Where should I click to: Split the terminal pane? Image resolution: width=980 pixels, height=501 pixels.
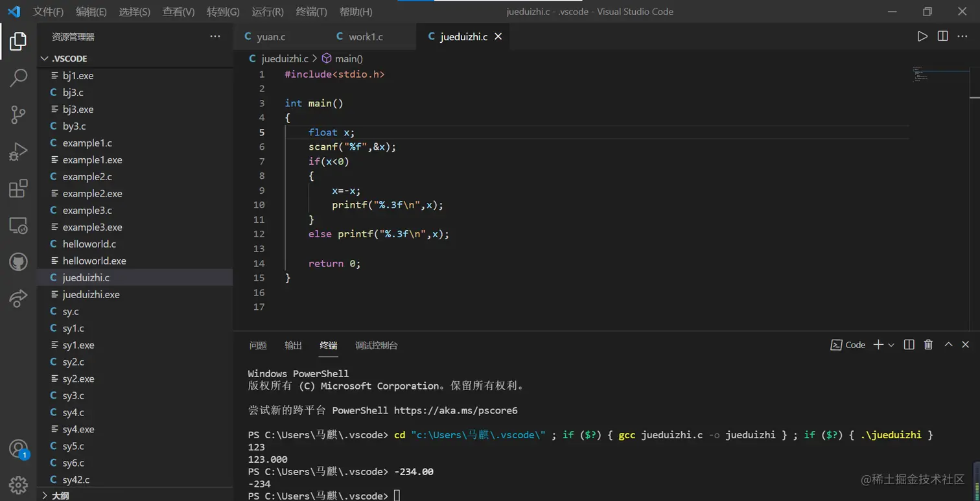908,345
